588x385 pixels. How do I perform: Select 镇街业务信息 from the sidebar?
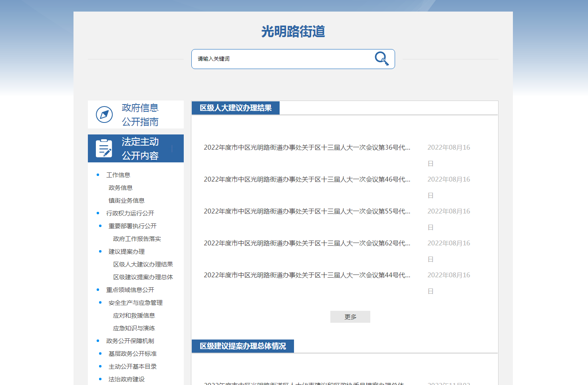(126, 201)
